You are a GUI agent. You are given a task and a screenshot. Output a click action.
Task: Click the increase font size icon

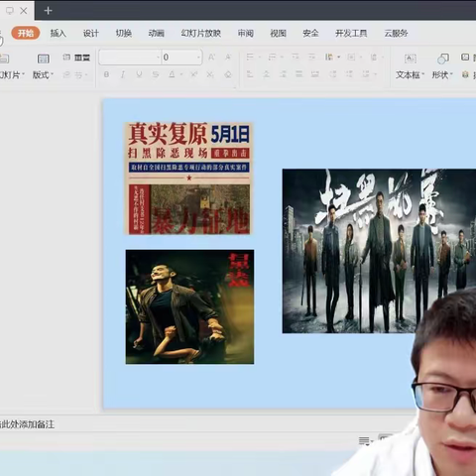click(x=211, y=58)
